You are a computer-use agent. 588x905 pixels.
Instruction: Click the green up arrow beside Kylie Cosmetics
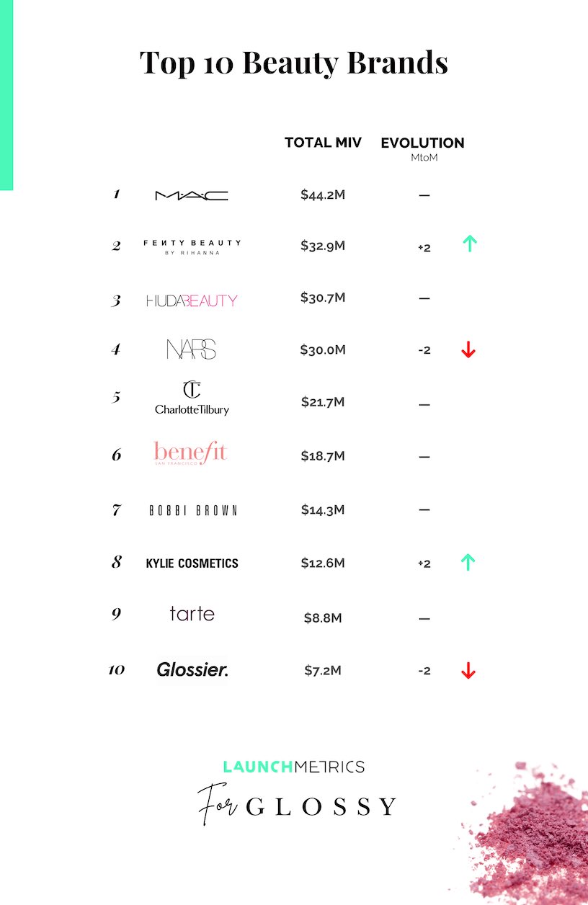point(468,563)
